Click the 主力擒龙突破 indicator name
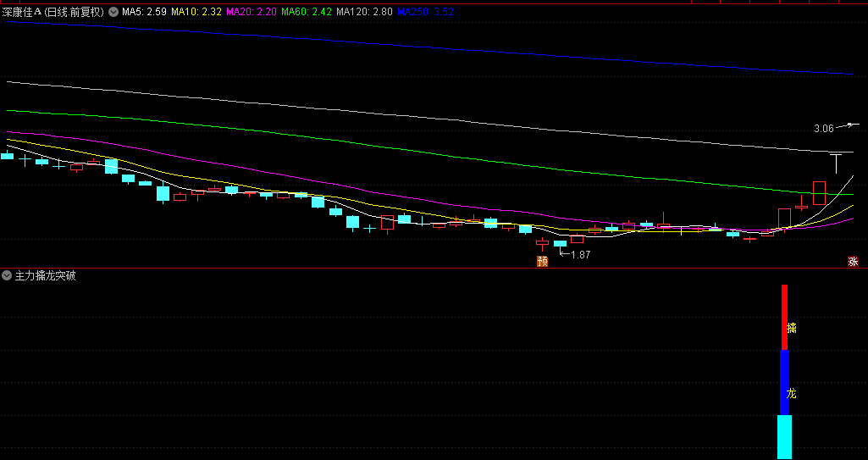The width and height of the screenshot is (868, 460). (45, 275)
